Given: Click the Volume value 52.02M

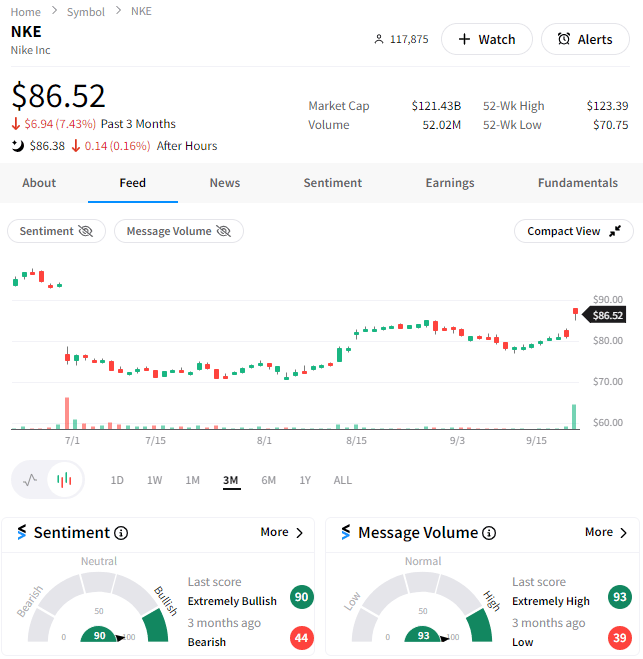Looking at the screenshot, I should [441, 125].
